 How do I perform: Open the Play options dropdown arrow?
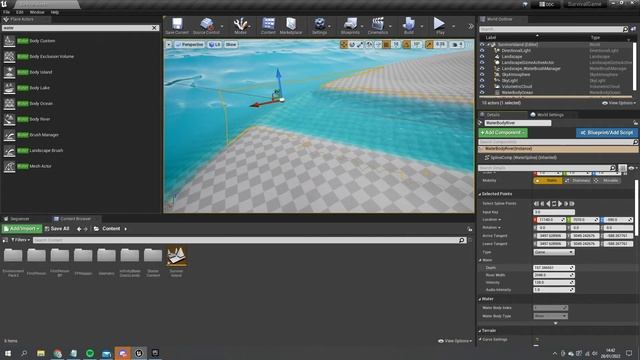click(x=453, y=27)
